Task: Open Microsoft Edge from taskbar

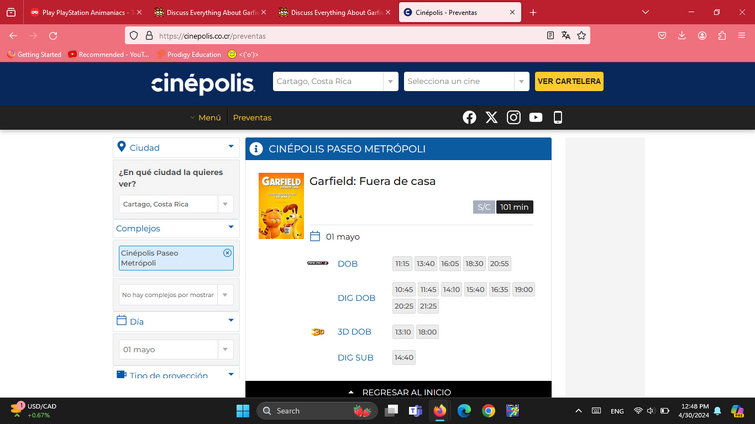Action: [464, 411]
